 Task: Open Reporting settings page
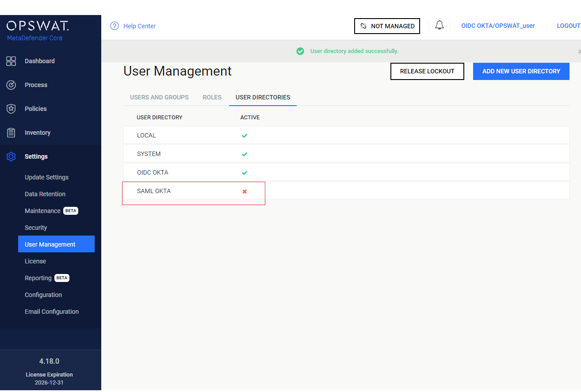pyautogui.click(x=38, y=278)
